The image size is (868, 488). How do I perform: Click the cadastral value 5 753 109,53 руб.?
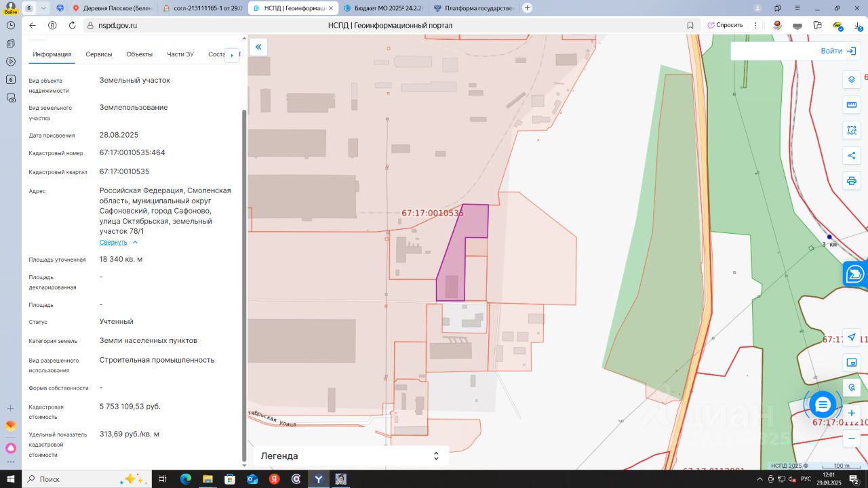pyautogui.click(x=130, y=407)
